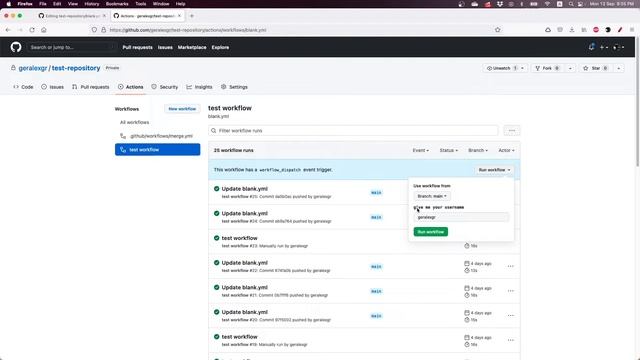Screen dimensions: 640x360
Task: Open user avatar account dropdown
Action: point(618,47)
